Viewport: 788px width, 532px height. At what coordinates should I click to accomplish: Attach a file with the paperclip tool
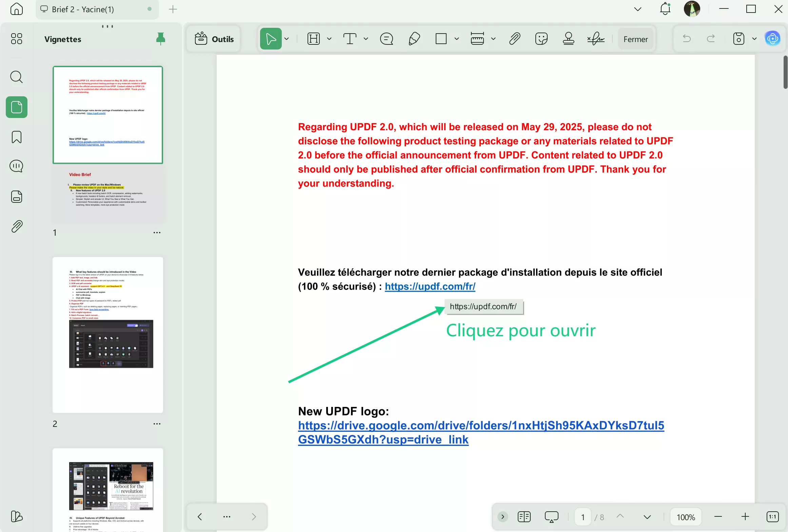514,39
